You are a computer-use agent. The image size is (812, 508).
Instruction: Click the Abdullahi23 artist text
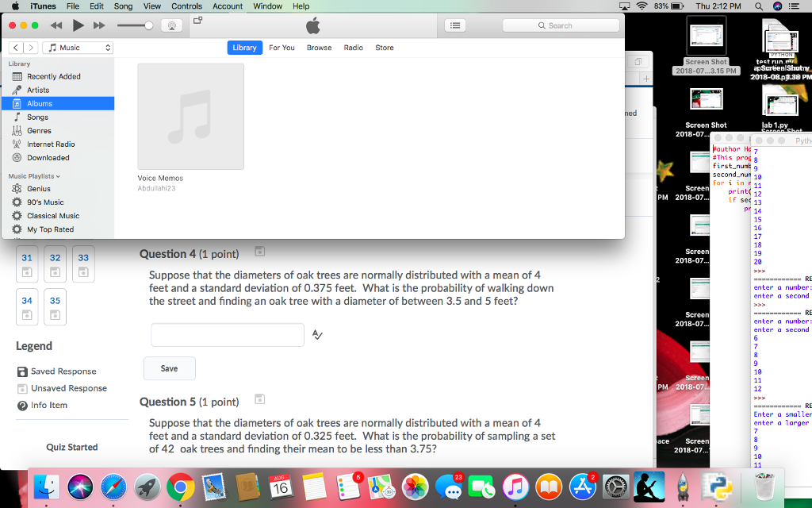click(156, 188)
